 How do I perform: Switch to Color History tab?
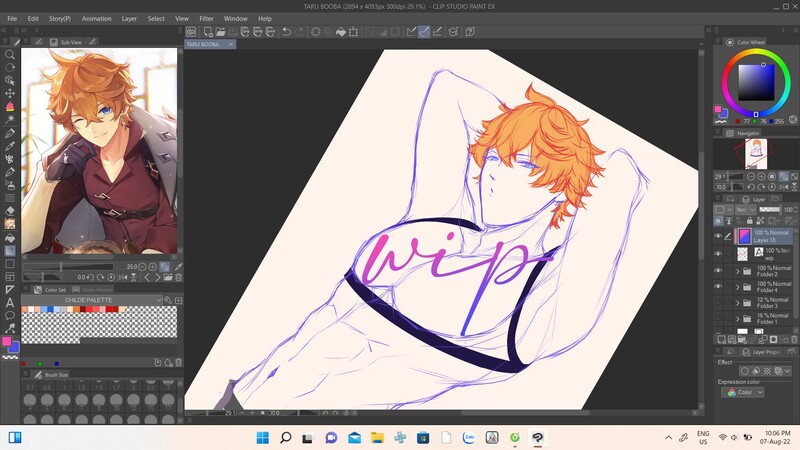(x=93, y=289)
